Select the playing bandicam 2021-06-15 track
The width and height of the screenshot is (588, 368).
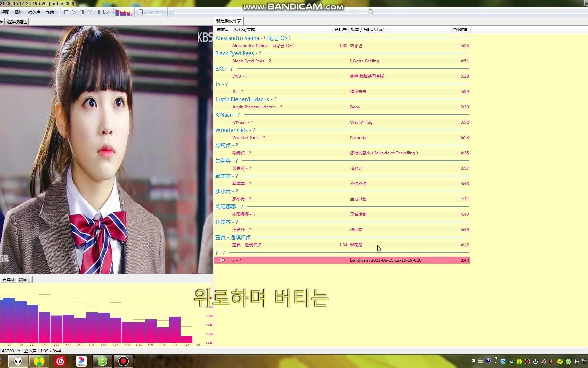click(342, 260)
